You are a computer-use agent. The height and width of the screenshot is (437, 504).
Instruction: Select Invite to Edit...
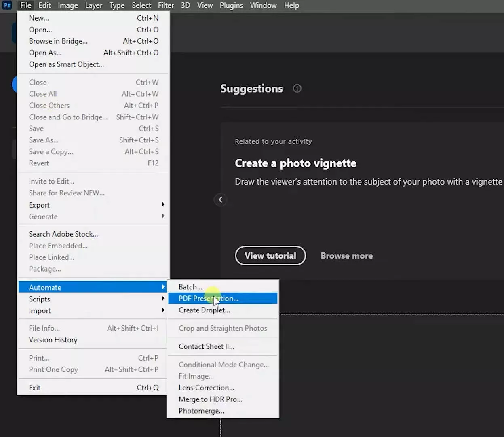pos(93,181)
